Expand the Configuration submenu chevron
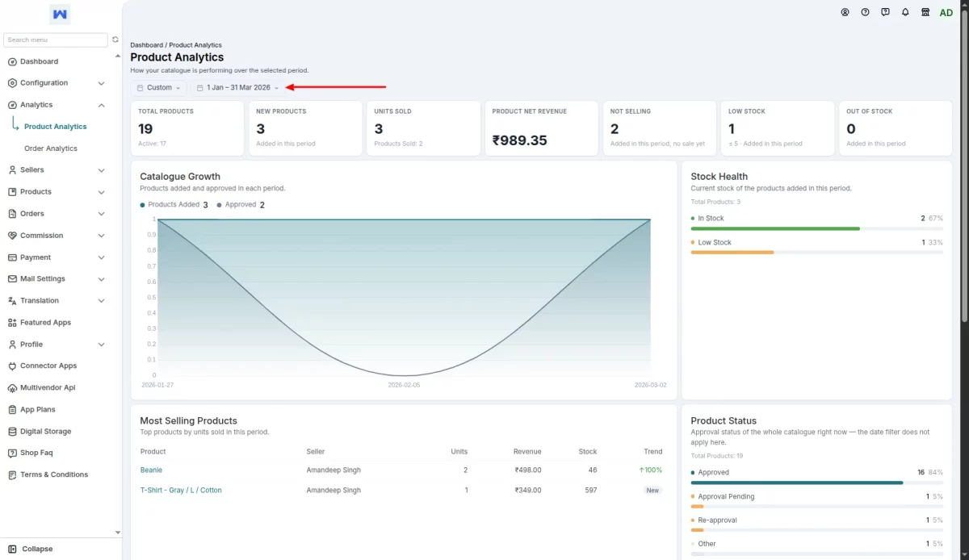This screenshot has width=969, height=560. (x=101, y=83)
